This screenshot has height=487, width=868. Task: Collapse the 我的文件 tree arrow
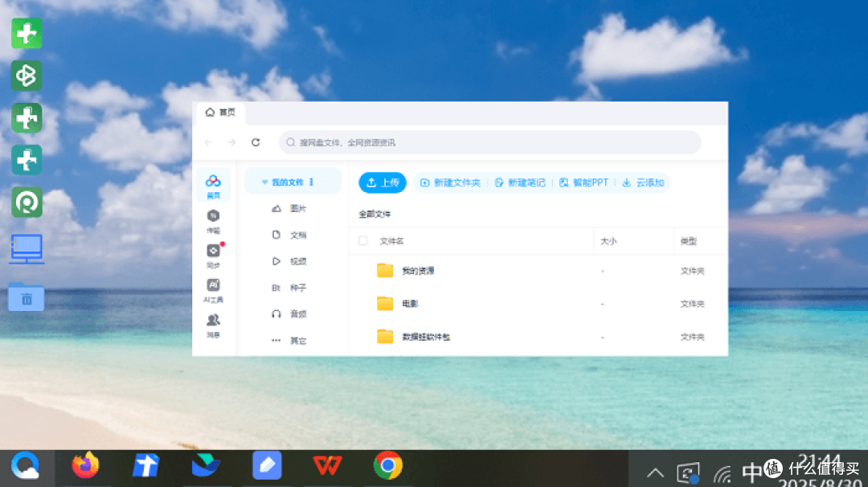pos(264,182)
